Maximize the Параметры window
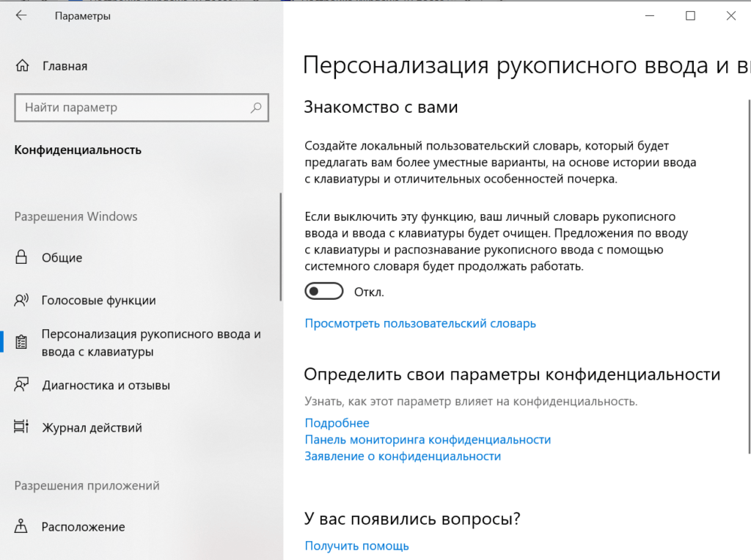The image size is (751, 560). coord(690,15)
